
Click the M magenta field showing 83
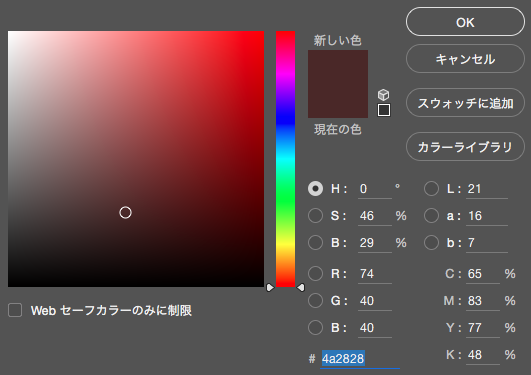pyautogui.click(x=483, y=301)
